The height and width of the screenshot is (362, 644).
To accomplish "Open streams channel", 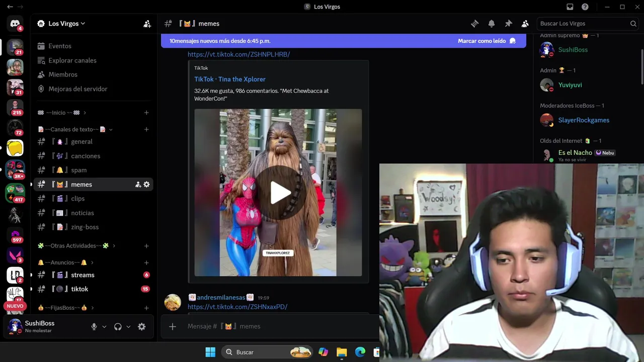I will [93, 275].
